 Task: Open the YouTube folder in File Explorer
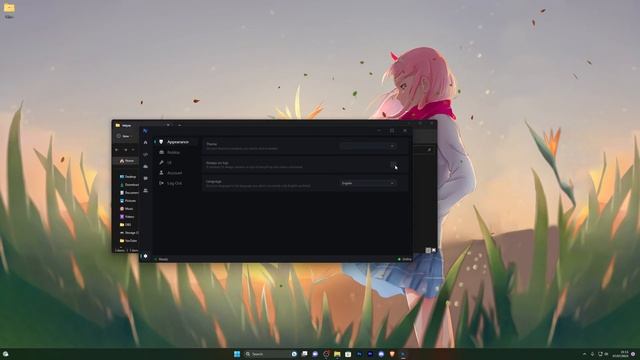point(129,241)
